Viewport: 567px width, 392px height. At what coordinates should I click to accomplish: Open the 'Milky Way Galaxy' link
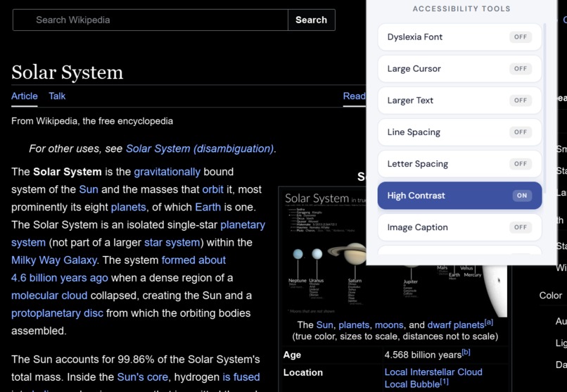pyautogui.click(x=54, y=260)
